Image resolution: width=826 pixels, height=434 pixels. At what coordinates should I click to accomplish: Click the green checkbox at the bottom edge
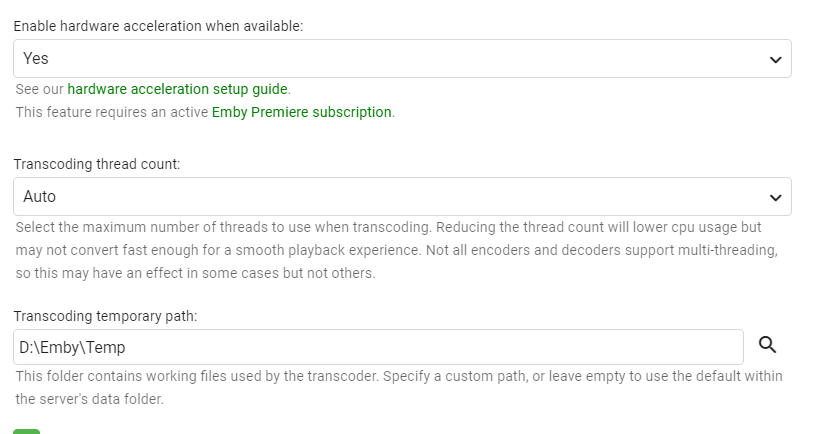point(27,431)
